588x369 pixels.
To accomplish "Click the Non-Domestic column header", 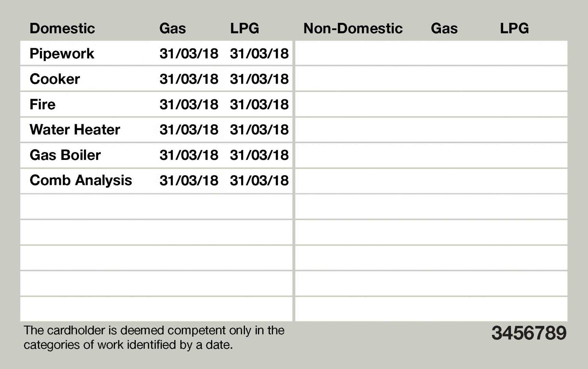I will pos(353,28).
